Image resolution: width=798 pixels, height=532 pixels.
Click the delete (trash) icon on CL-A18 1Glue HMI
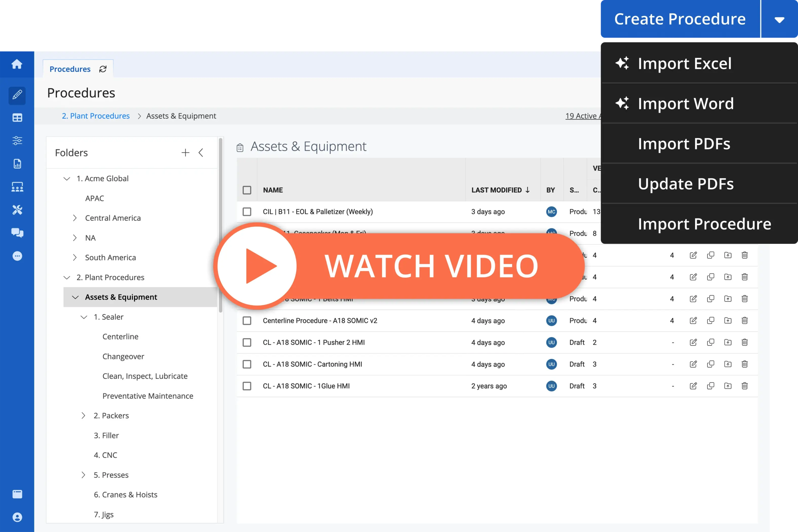[x=744, y=386]
